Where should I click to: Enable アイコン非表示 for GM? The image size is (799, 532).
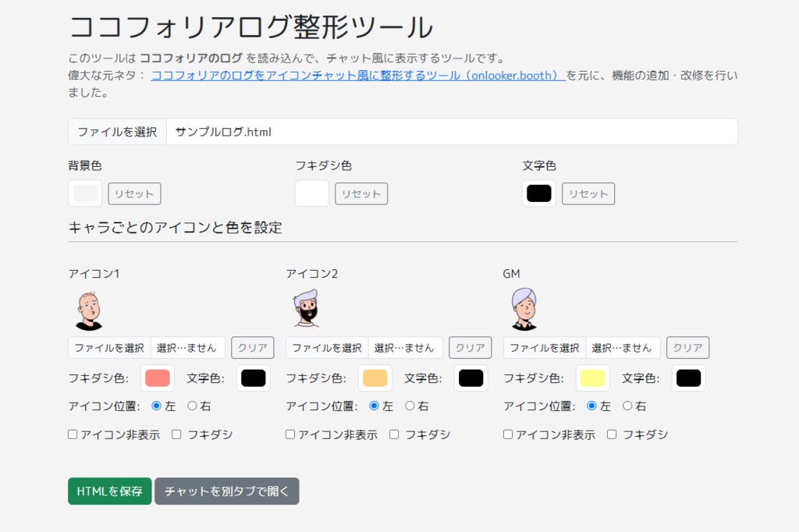click(x=508, y=434)
